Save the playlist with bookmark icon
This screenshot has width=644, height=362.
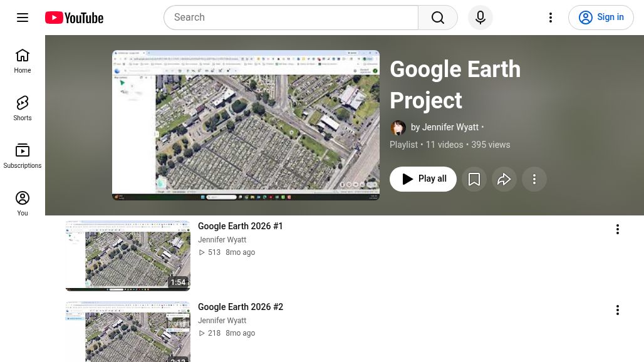point(474,179)
